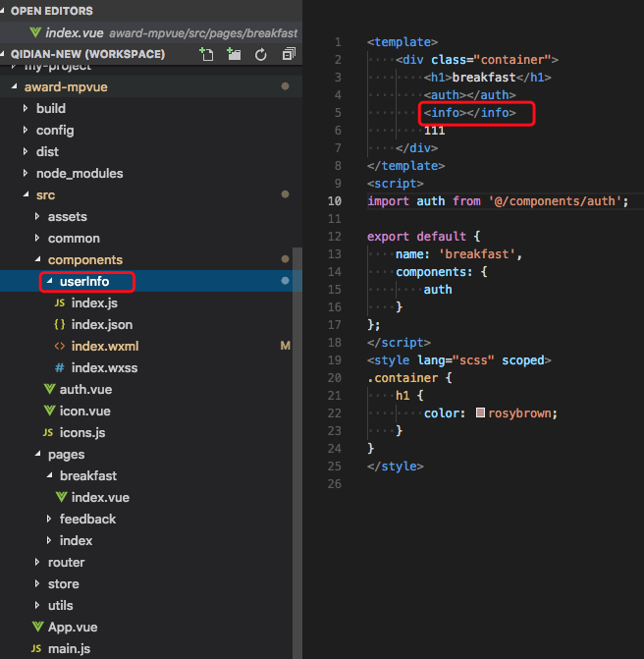This screenshot has height=659, width=644.
Task: Click the M git status badge on index.wxml
Action: (286, 346)
